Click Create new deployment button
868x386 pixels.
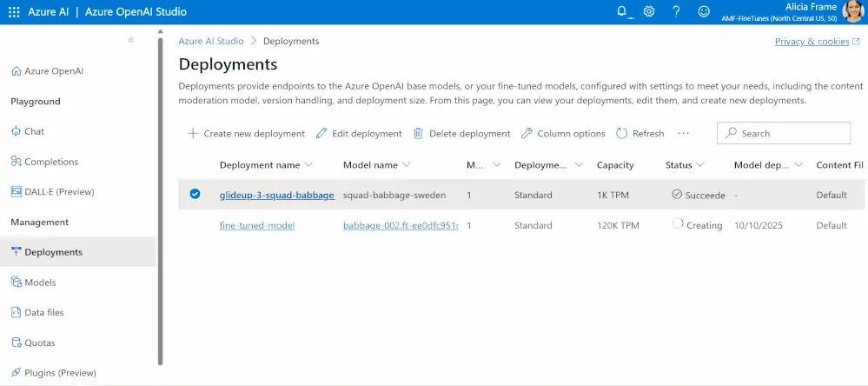click(x=246, y=134)
